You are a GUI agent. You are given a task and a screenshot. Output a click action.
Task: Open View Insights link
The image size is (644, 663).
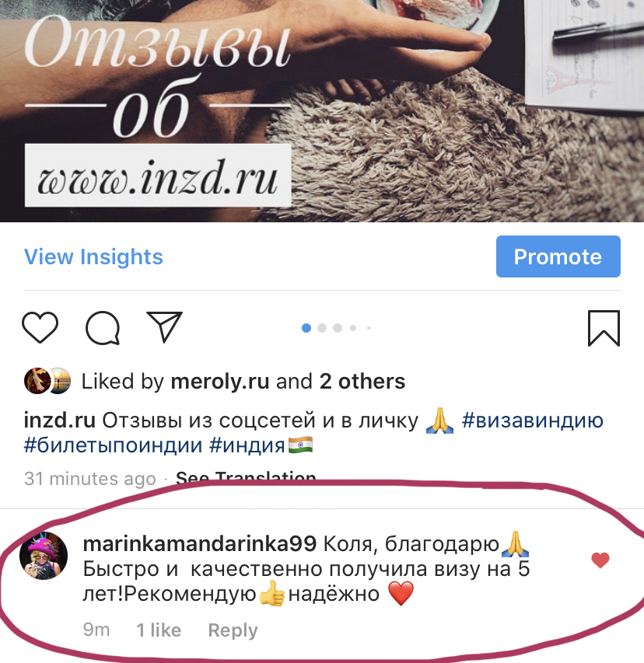[x=93, y=257]
